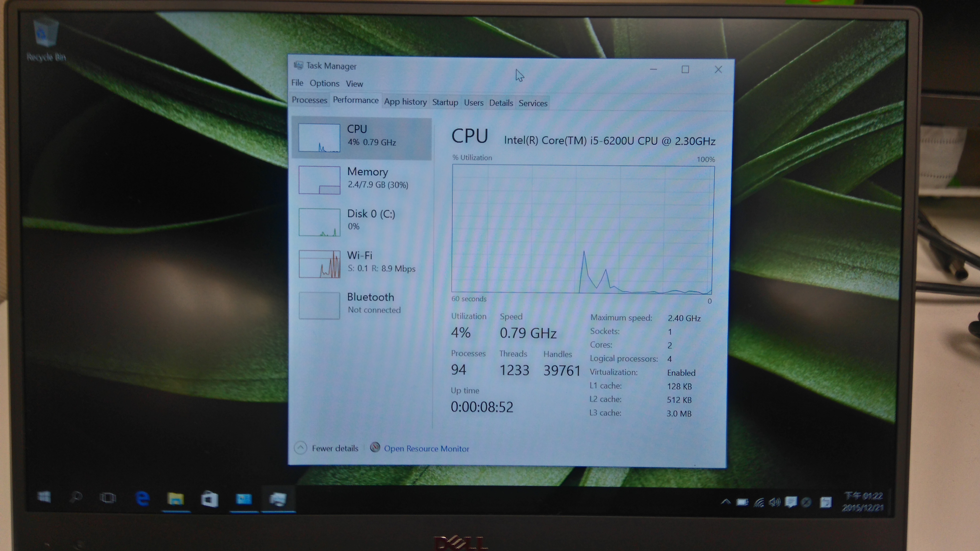The image size is (980, 551).
Task: Click the Windows Start button
Action: (x=44, y=497)
